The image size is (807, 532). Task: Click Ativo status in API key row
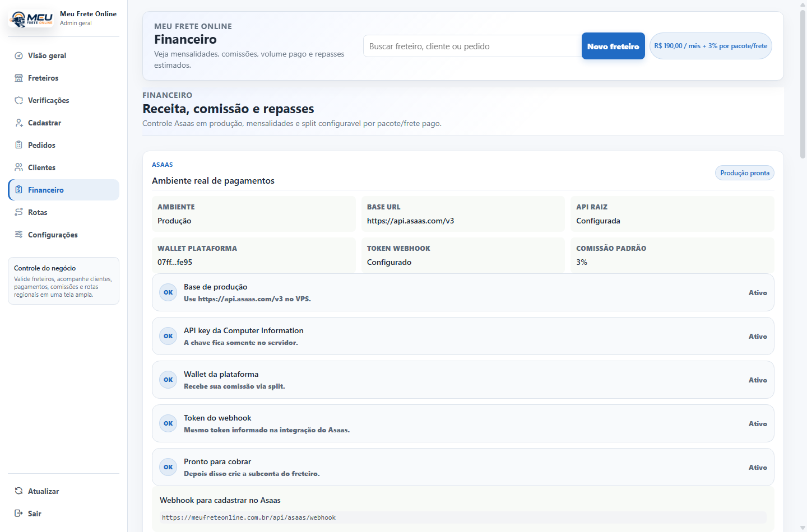coord(758,336)
